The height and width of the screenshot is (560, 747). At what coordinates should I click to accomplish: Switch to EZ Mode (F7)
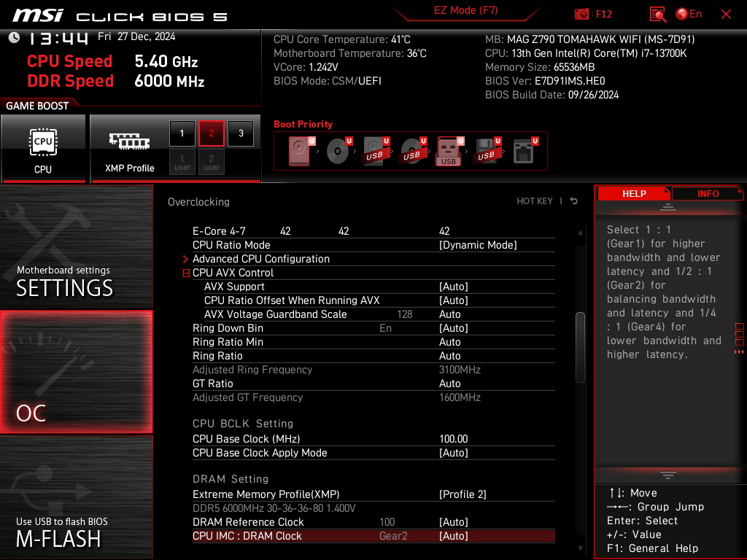coord(465,10)
